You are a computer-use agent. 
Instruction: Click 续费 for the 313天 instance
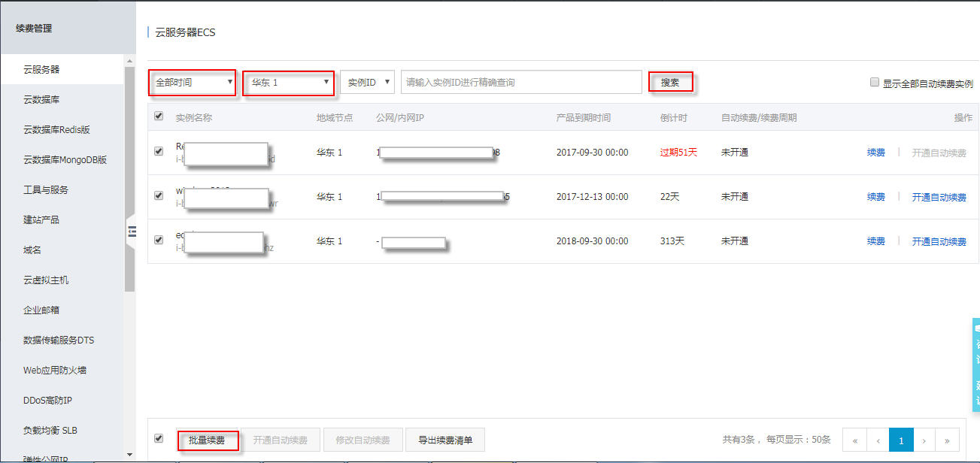coord(876,241)
